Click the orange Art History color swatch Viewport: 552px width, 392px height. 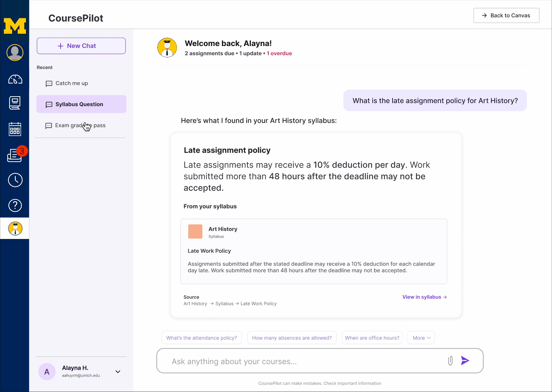tap(195, 231)
